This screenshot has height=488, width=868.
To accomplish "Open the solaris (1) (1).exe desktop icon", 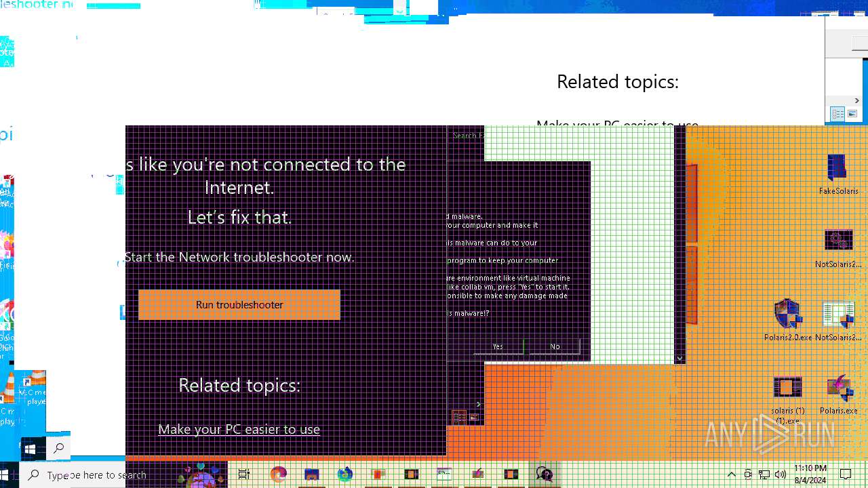I will click(x=787, y=400).
